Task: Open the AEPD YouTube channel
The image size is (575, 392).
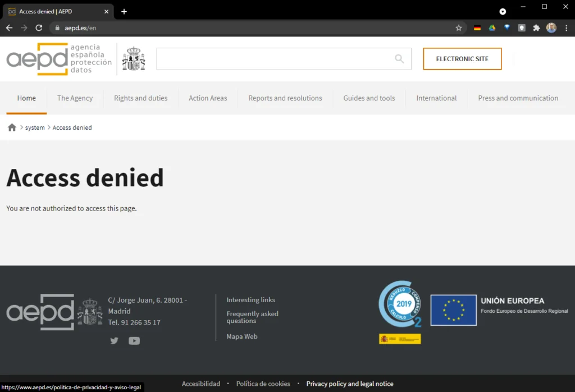Action: 134,341
